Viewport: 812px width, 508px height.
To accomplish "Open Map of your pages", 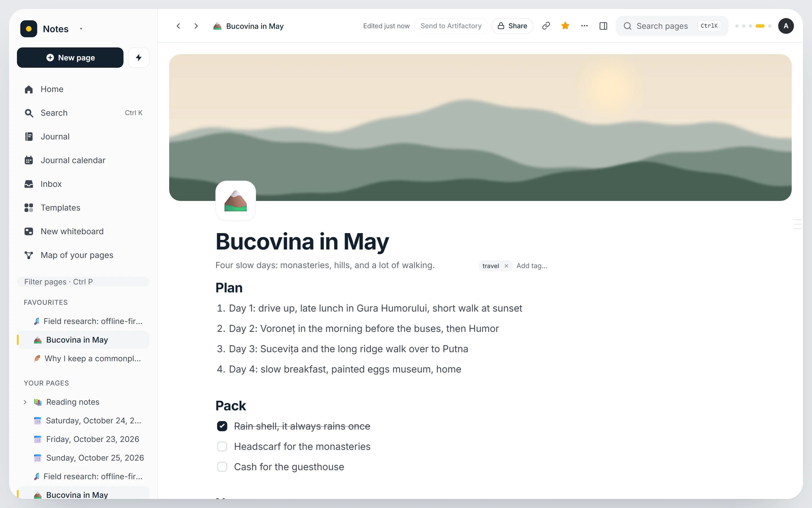I will click(83, 255).
